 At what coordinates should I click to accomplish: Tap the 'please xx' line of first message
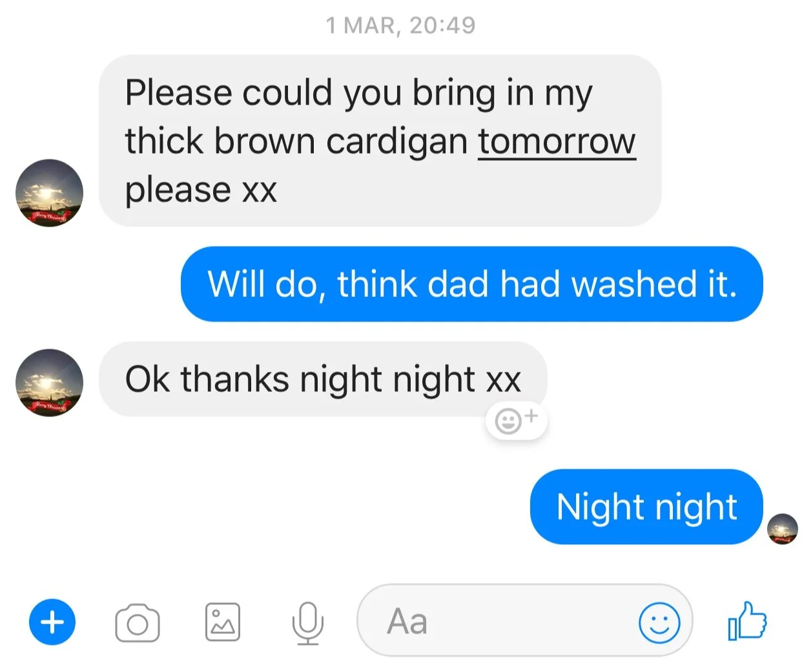[x=201, y=190]
